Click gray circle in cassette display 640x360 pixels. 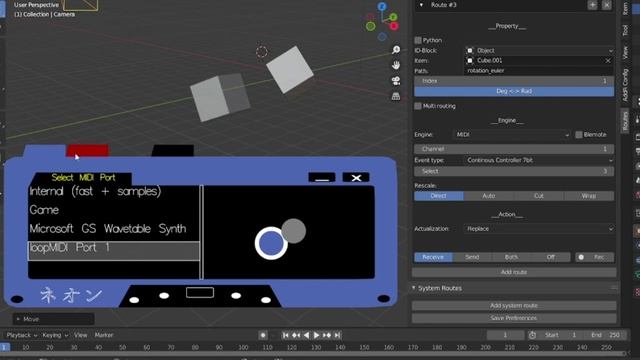click(x=293, y=231)
